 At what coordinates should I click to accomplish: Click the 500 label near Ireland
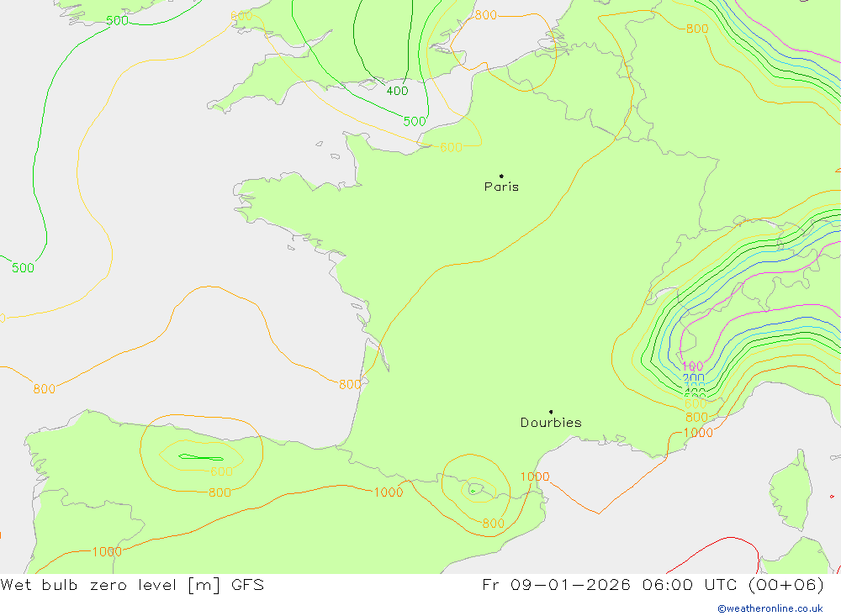pos(118,20)
